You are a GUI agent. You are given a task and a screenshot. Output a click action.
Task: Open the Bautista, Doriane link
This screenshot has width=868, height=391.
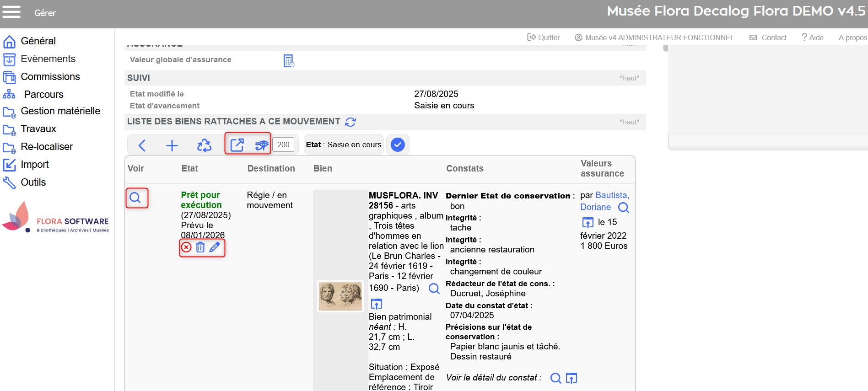click(x=604, y=201)
